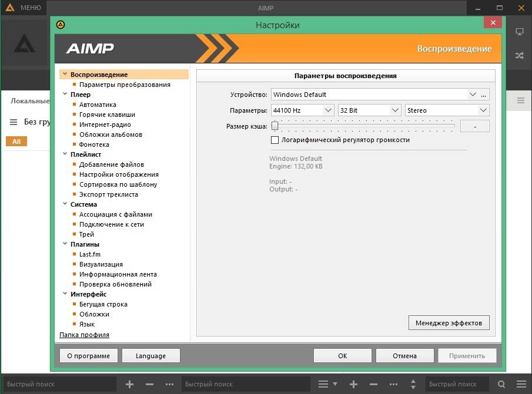Open Проверка обновлений page
This screenshot has width=532, height=394.
coord(115,284)
